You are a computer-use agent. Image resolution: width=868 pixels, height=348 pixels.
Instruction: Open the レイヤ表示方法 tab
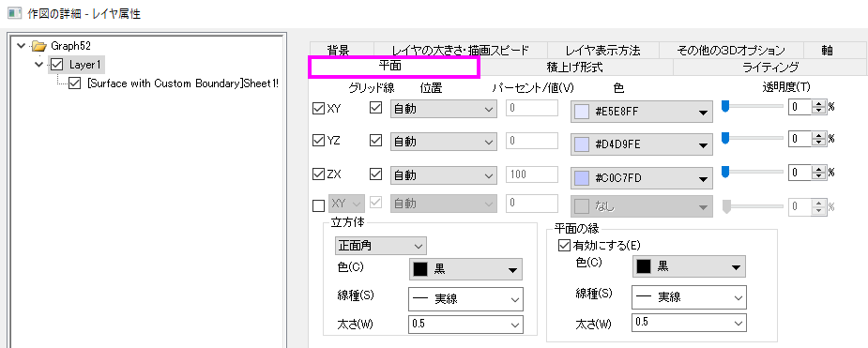(x=602, y=51)
